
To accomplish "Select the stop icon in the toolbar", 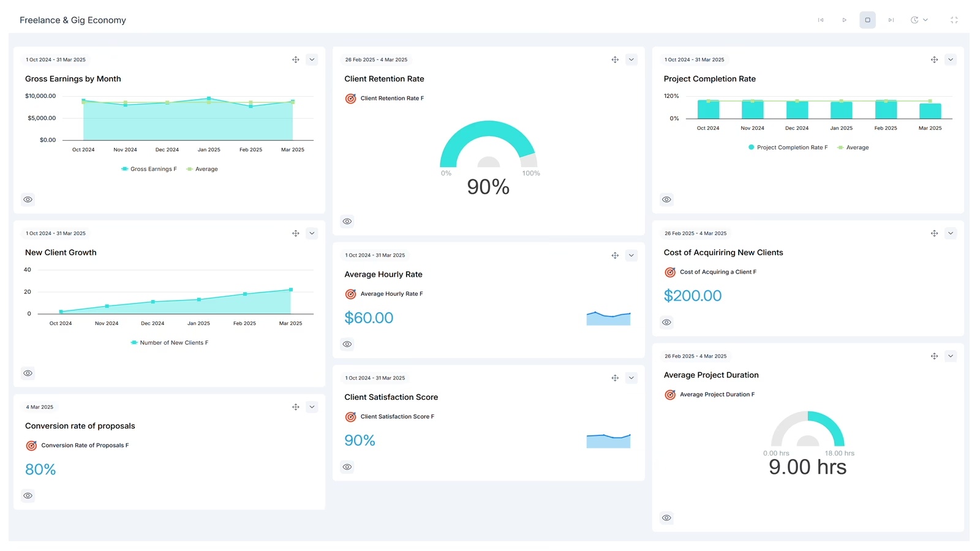I will 867,20.
